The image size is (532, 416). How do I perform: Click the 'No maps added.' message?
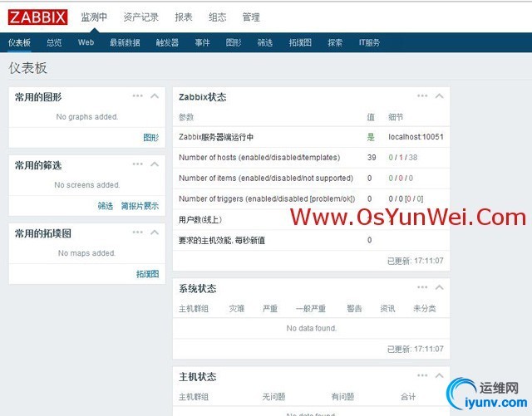[x=86, y=253]
